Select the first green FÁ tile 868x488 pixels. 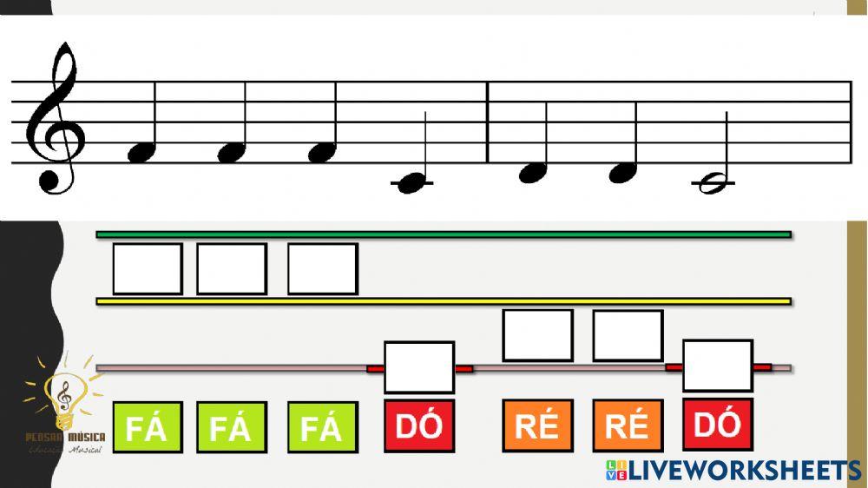click(x=148, y=427)
